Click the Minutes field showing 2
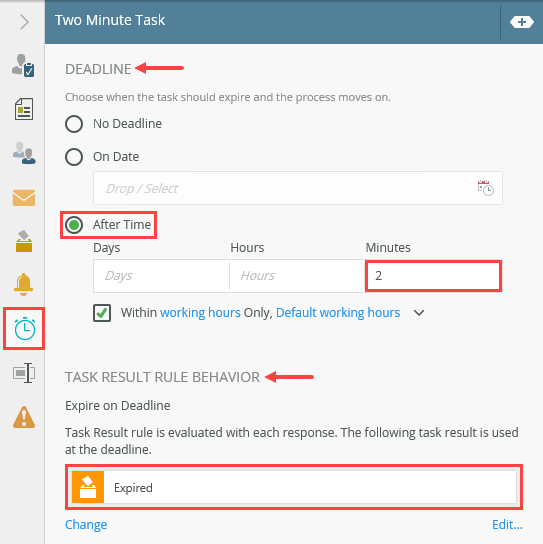543x544 pixels. tap(433, 276)
